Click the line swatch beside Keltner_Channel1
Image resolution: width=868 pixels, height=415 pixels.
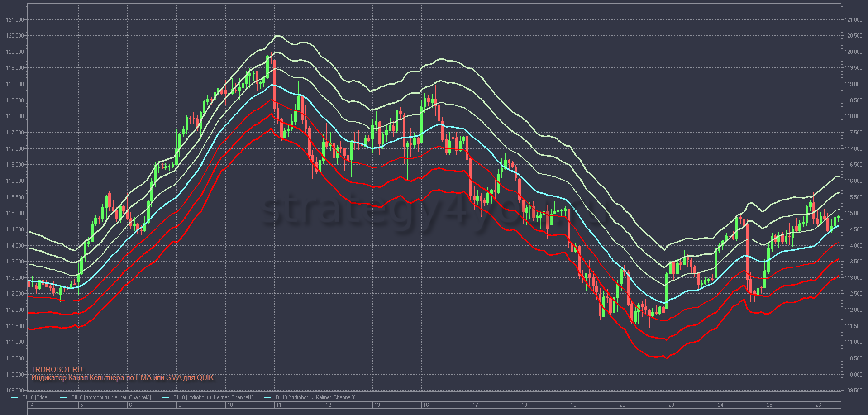(x=165, y=397)
